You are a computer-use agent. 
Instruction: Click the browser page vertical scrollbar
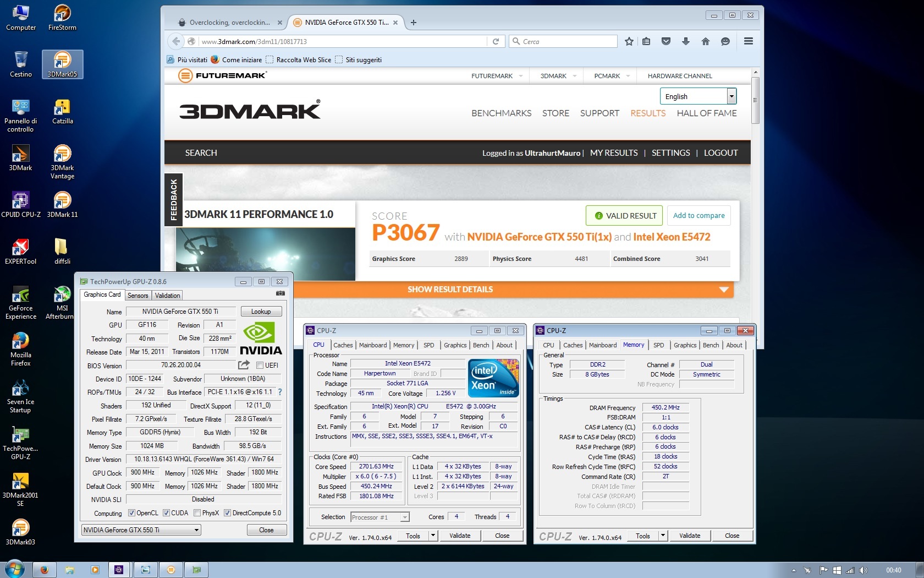[x=756, y=99]
